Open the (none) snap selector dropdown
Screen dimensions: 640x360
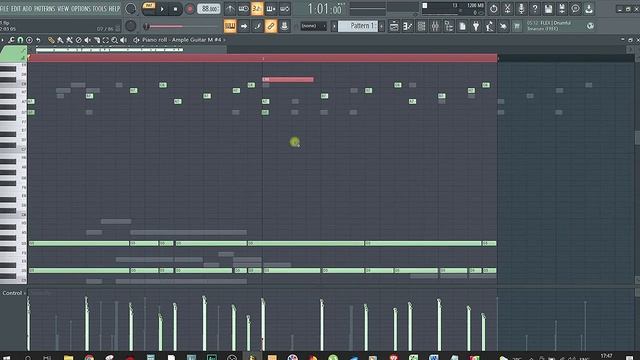(313, 26)
